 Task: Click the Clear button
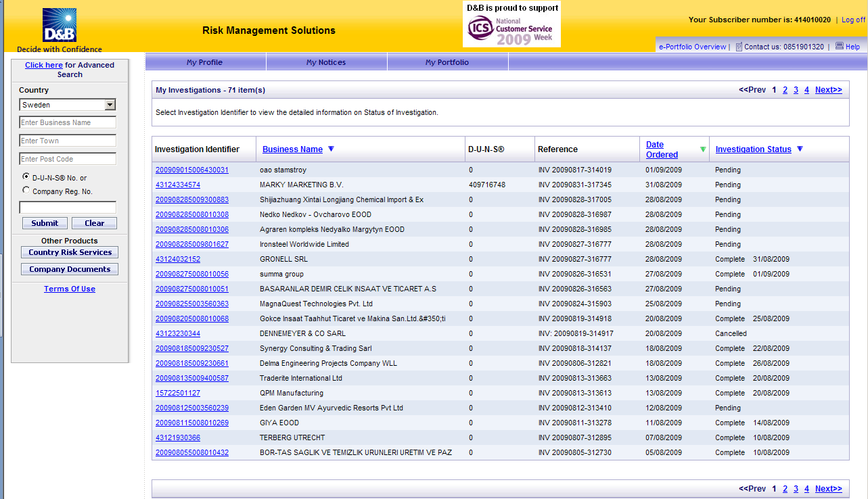95,223
